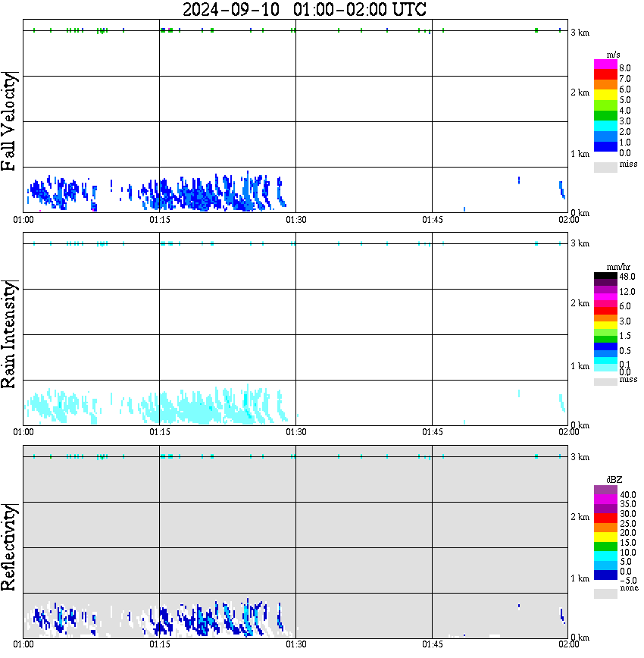644x658 pixels.
Task: Click the '3 km' label on Reflectivity
Action: tap(580, 456)
